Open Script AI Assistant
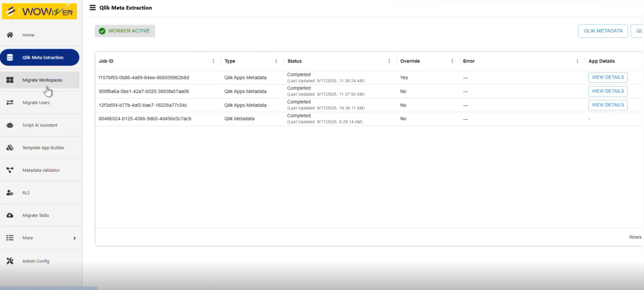 pyautogui.click(x=40, y=125)
